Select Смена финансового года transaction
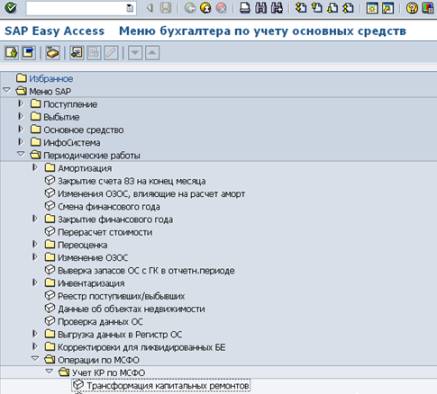The width and height of the screenshot is (437, 394). [x=102, y=207]
